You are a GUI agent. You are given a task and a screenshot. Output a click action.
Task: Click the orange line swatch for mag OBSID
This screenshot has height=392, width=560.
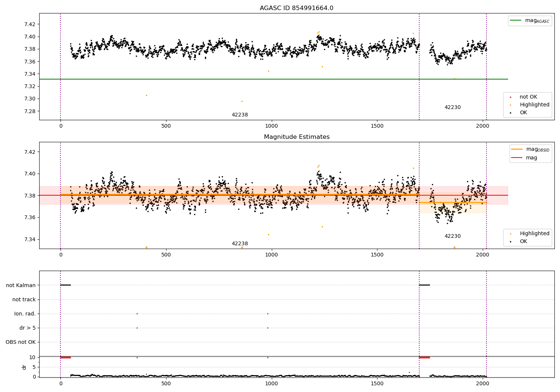(517, 149)
